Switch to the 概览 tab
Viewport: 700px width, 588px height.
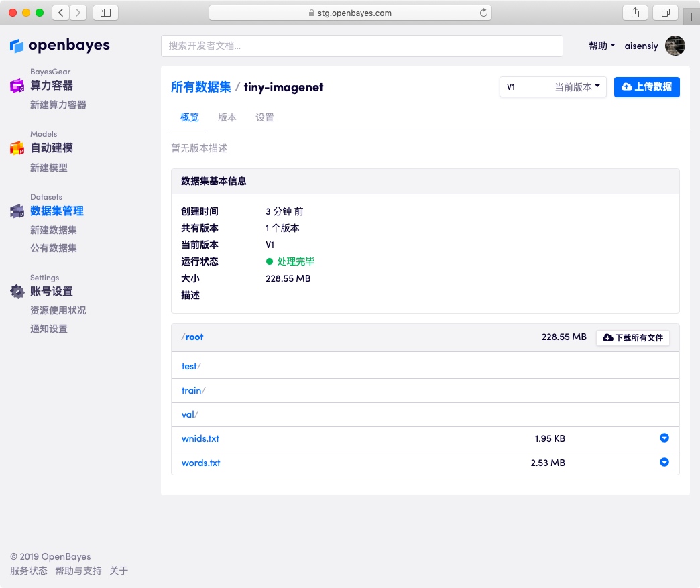(x=189, y=117)
